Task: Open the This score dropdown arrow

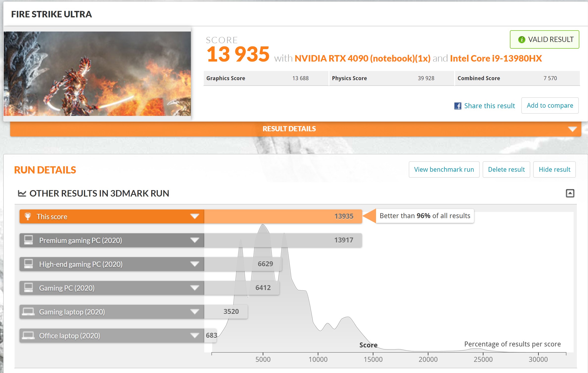Action: point(195,216)
